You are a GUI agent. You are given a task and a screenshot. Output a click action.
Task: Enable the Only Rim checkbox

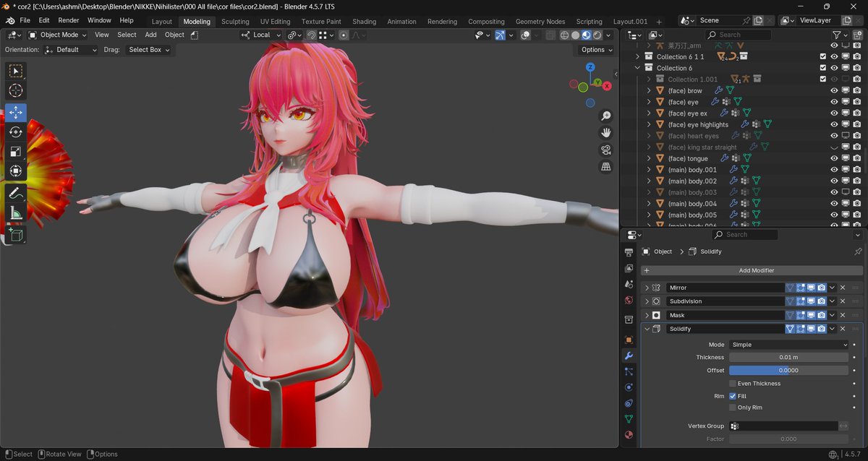pos(733,408)
